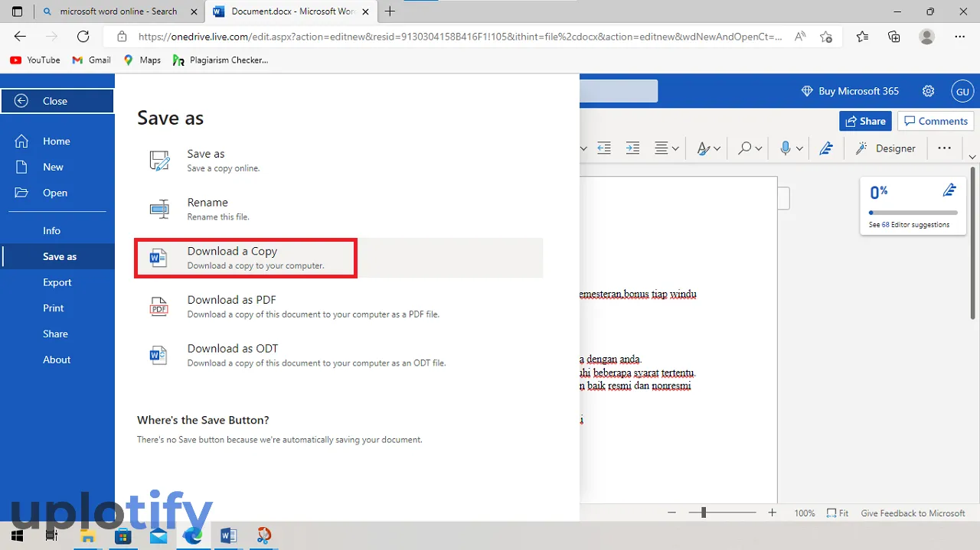Open browser Favorites list icon
The height and width of the screenshot is (550, 980).
pyautogui.click(x=862, y=37)
